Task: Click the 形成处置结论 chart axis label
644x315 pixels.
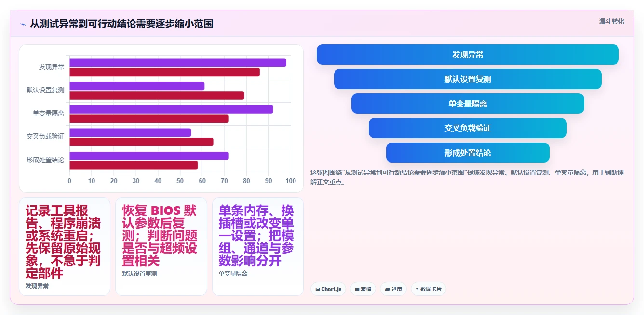Action: click(45, 159)
